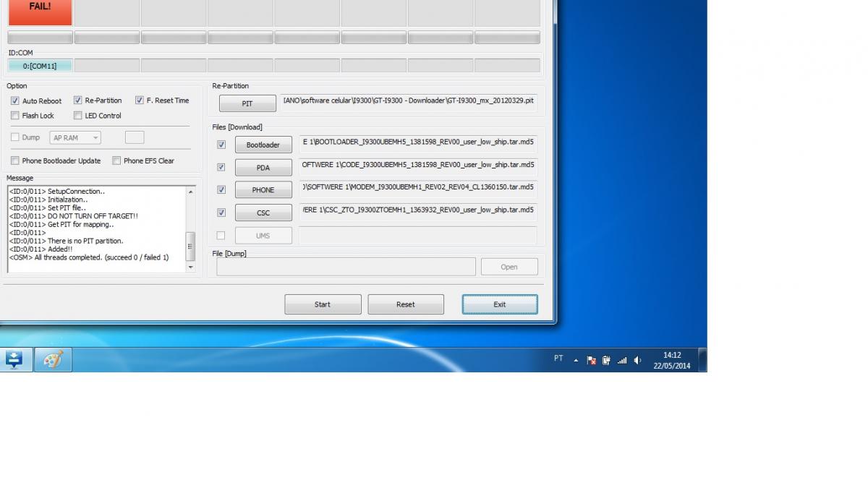Viewport: 868px width, 488px height.
Task: Enable the Phone EFS Clear checkbox
Action: 116,160
